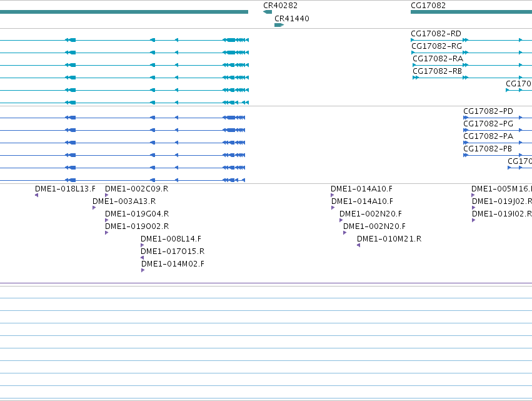Click the DME1-019I02 label
Viewport: 532px width, 401px height.
[502, 214]
